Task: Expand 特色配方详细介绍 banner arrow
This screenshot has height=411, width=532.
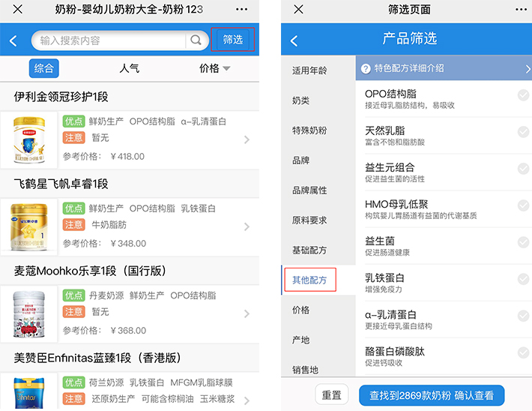Action: click(527, 68)
